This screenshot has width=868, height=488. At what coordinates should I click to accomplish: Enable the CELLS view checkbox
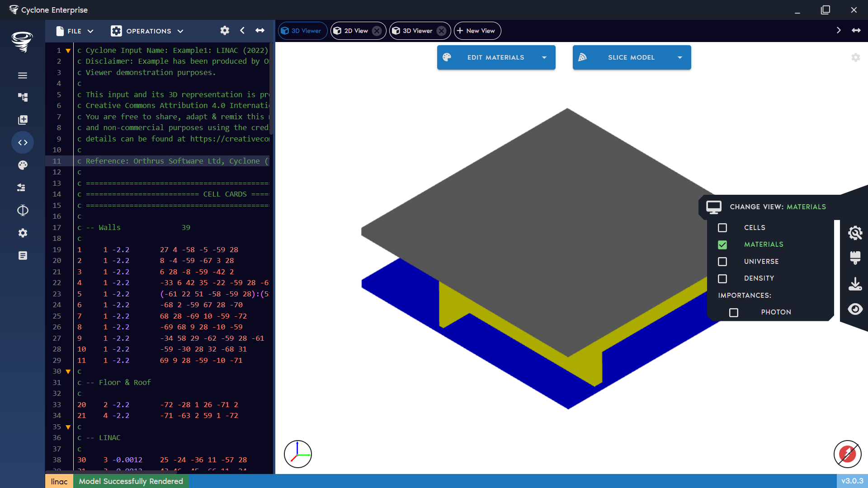coord(722,228)
